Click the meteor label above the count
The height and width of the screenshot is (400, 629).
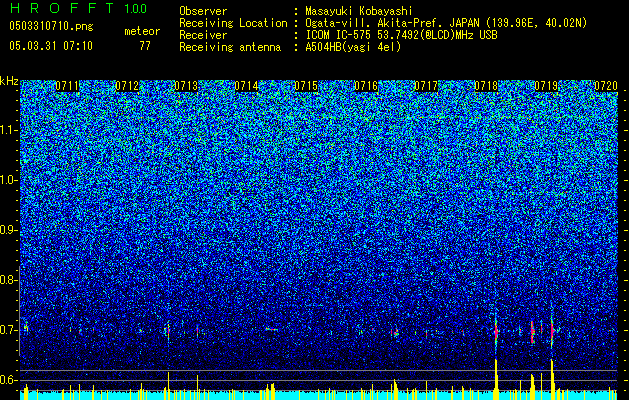coord(142,31)
